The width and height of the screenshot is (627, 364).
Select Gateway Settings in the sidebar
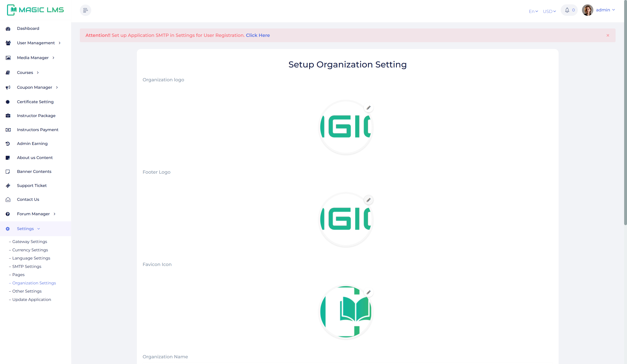click(x=30, y=241)
